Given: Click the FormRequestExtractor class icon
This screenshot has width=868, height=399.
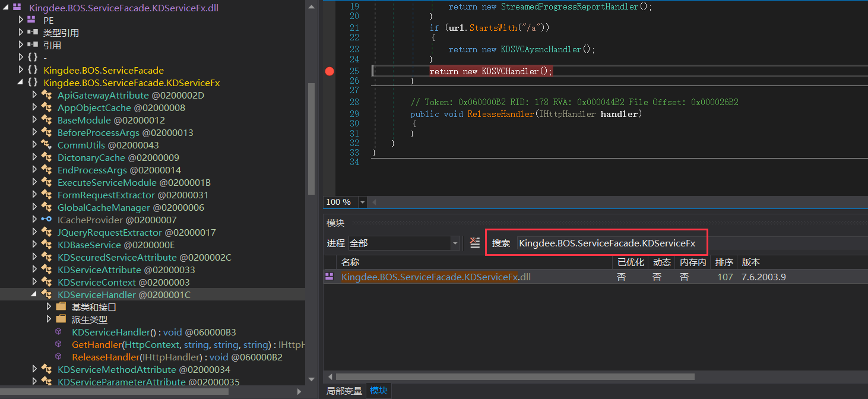Looking at the screenshot, I should click(x=46, y=195).
